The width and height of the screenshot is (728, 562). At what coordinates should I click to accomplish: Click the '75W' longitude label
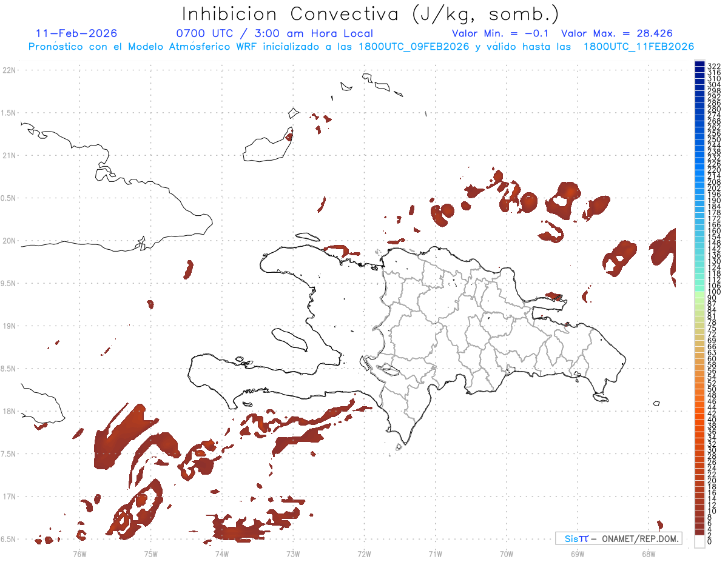tap(150, 554)
